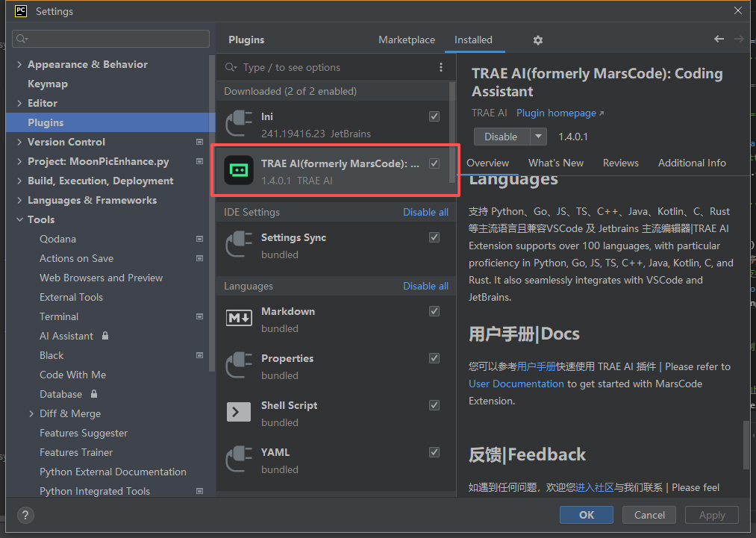Open the Plugin homepage link
Screen dimensions: 756x538
click(560, 113)
